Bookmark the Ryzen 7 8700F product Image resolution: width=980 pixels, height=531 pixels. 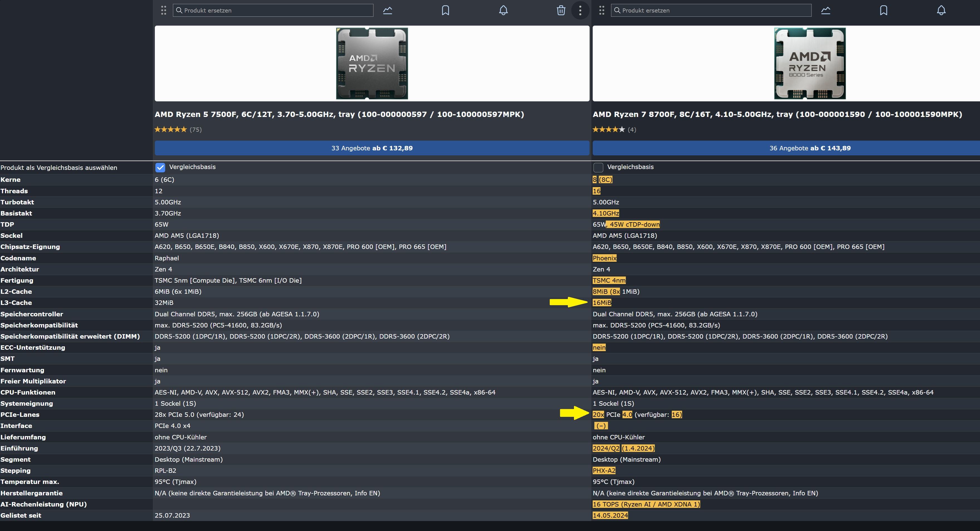tap(883, 10)
